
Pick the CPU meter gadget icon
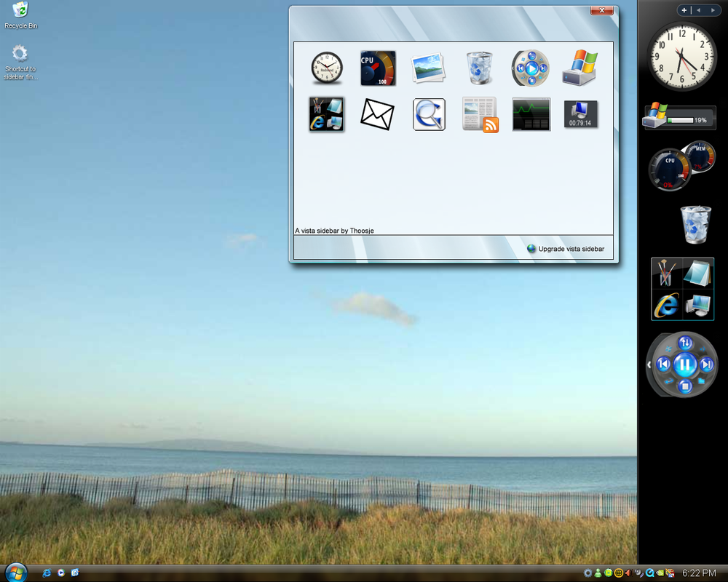point(378,68)
